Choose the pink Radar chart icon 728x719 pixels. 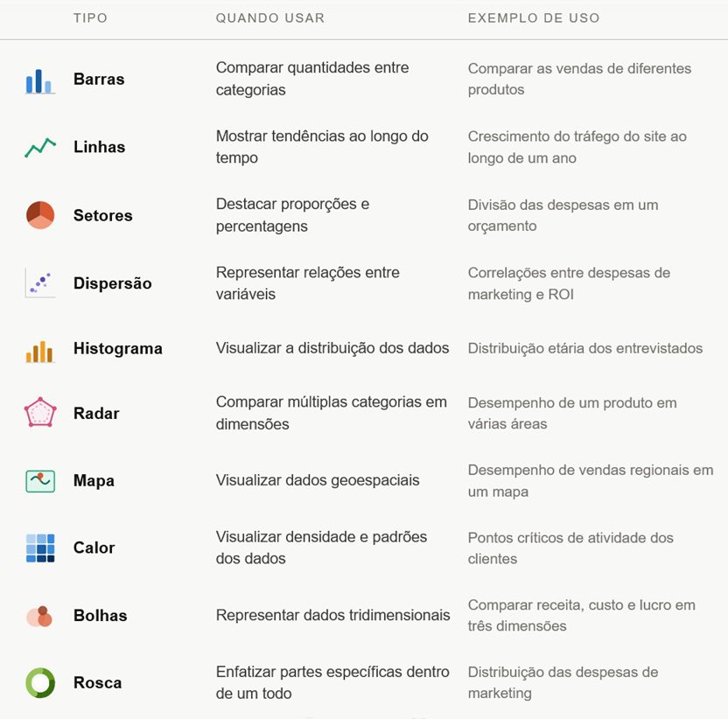click(x=40, y=413)
